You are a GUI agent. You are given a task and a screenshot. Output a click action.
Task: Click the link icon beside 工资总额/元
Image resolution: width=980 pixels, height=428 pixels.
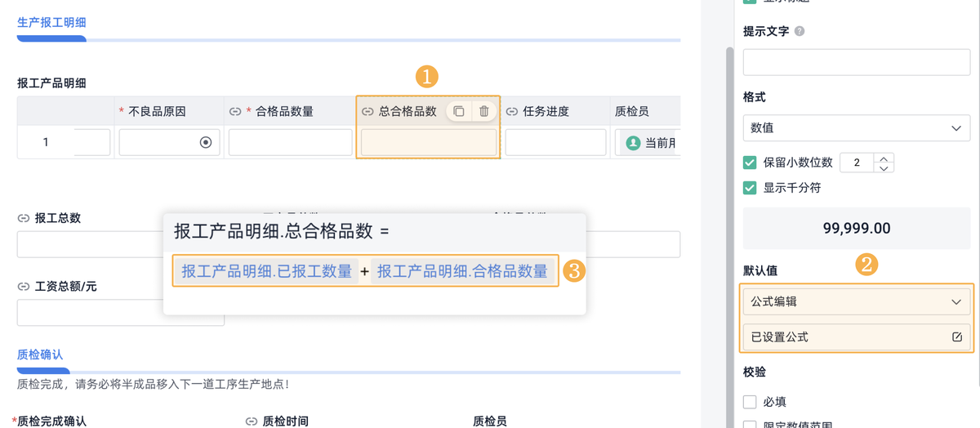pyautogui.click(x=23, y=287)
